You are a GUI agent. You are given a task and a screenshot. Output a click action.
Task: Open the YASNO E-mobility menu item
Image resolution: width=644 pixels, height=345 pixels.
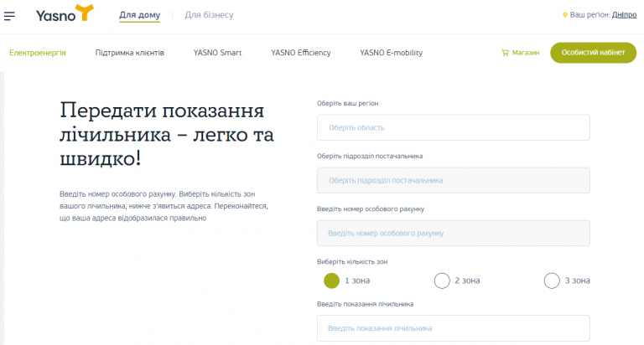point(392,53)
